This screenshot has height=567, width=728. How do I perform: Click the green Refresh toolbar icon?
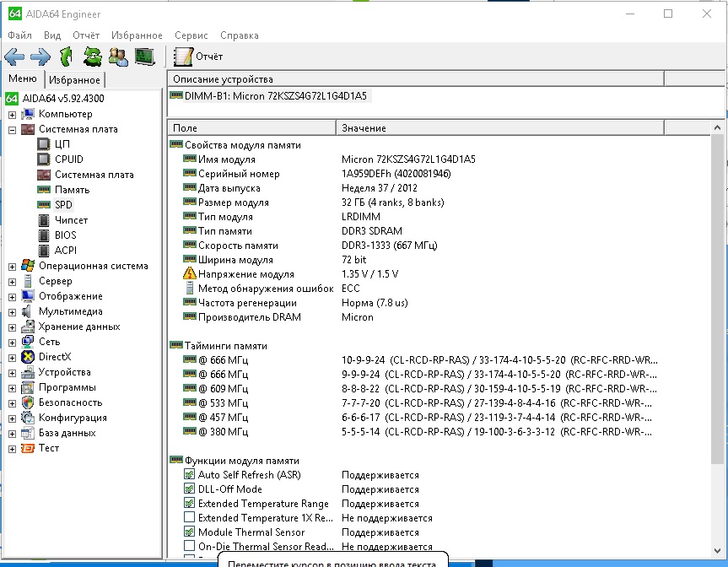[x=93, y=57]
